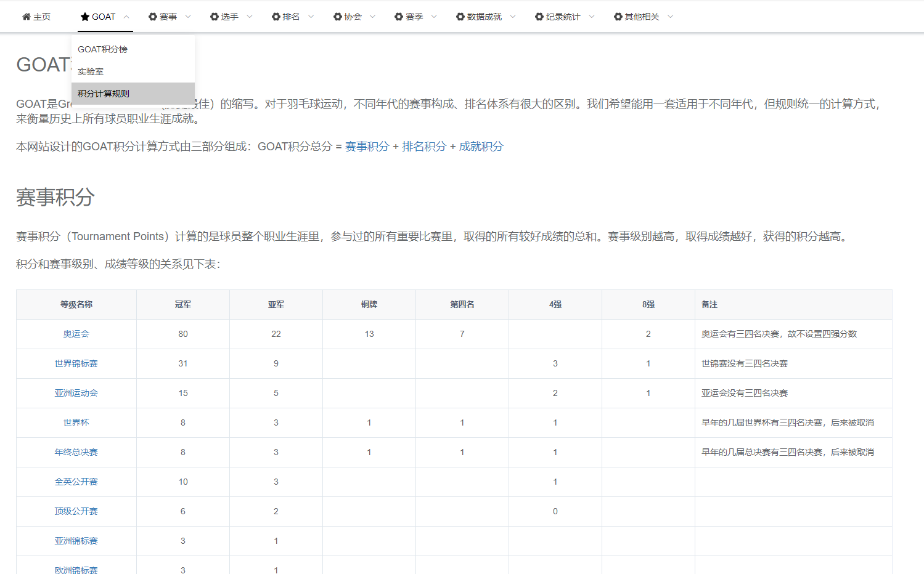Click the 顶级公开赛 champion value 6
The image size is (924, 574).
[x=183, y=511]
